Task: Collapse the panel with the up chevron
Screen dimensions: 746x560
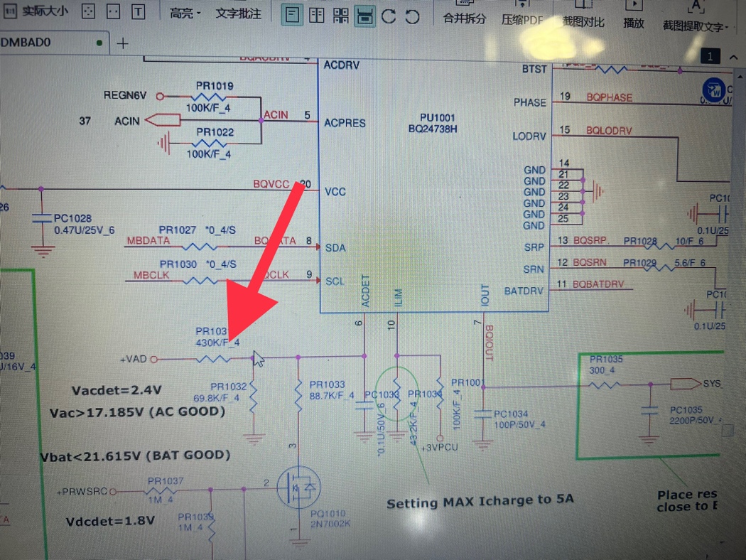Action: coord(735,56)
